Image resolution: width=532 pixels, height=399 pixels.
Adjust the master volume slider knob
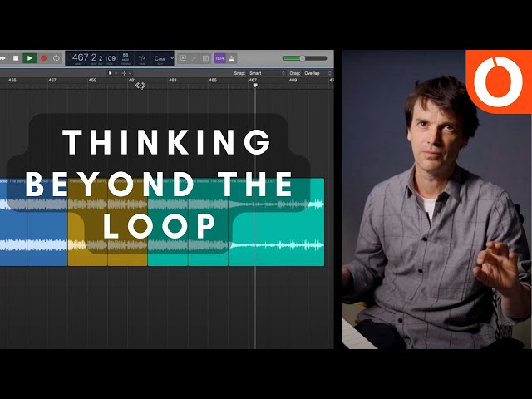pos(303,58)
